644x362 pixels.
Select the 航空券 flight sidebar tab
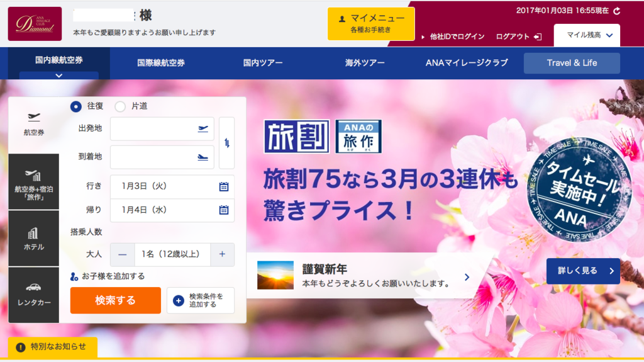[34, 125]
